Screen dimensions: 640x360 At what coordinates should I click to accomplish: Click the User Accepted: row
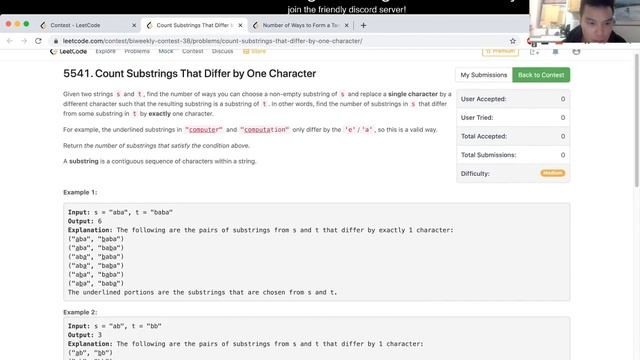coord(513,99)
